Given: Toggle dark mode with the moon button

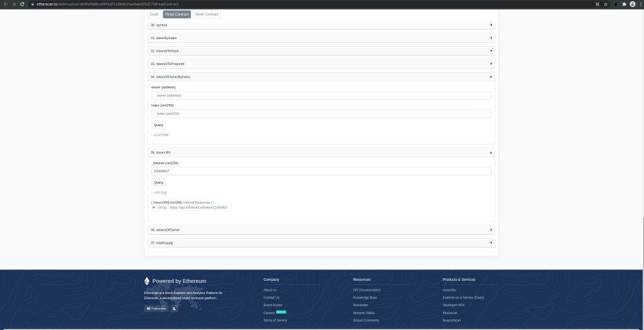Looking at the screenshot, I should [x=175, y=309].
